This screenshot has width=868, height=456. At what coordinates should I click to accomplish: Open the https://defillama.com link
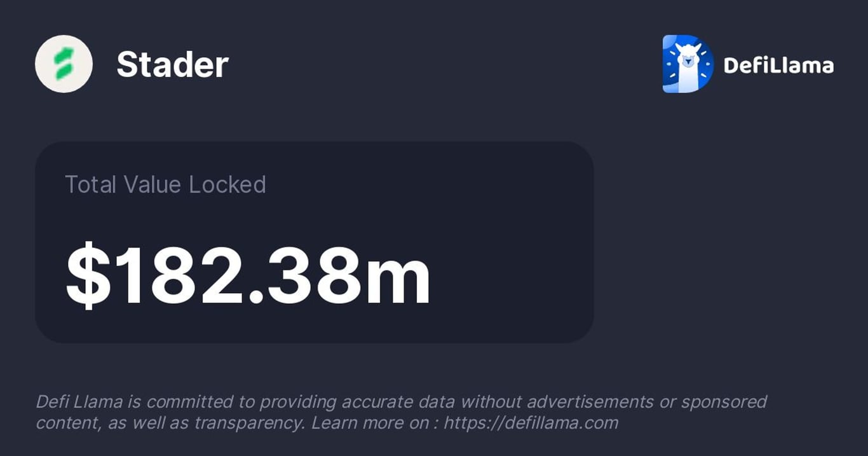(x=531, y=423)
